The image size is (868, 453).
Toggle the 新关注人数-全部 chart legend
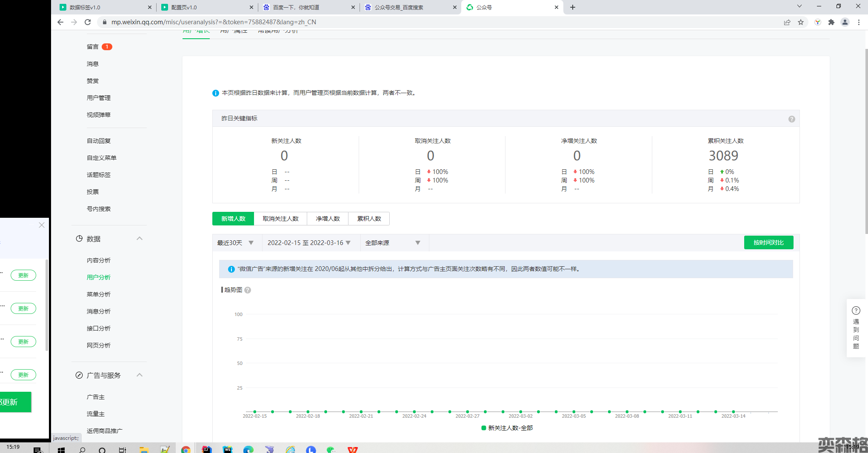pos(506,428)
